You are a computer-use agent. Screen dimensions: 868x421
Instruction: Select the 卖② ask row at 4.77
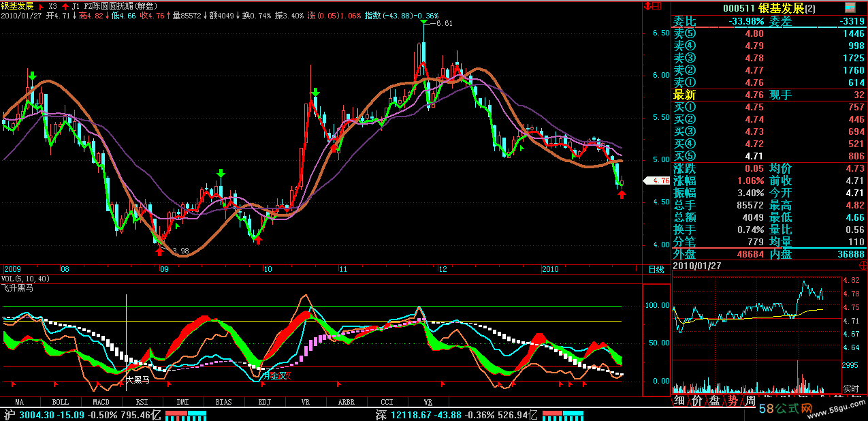(x=769, y=70)
